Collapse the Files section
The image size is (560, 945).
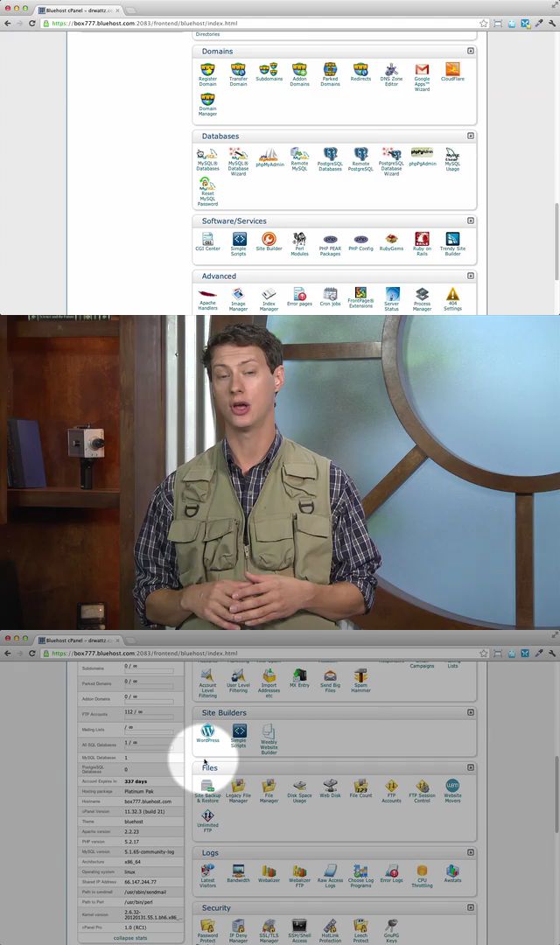[471, 767]
